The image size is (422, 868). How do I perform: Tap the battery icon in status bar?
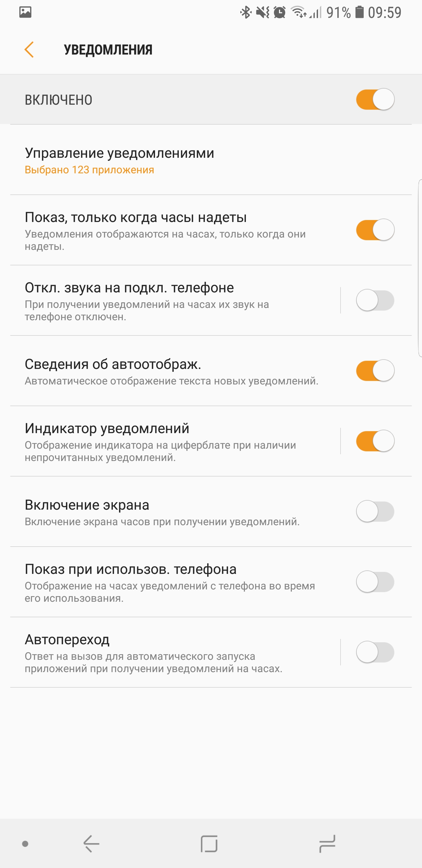360,13
